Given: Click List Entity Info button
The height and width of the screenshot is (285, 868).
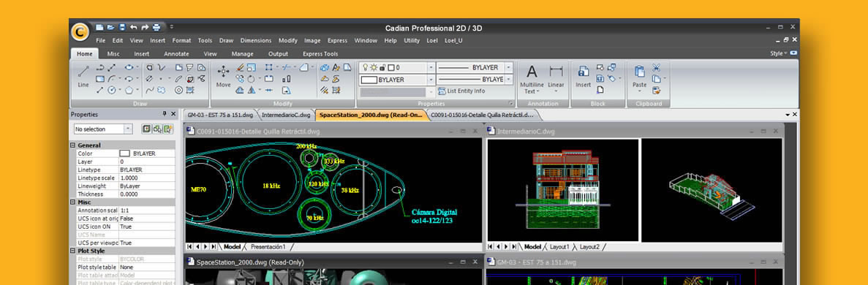Looking at the screenshot, I should tap(461, 91).
